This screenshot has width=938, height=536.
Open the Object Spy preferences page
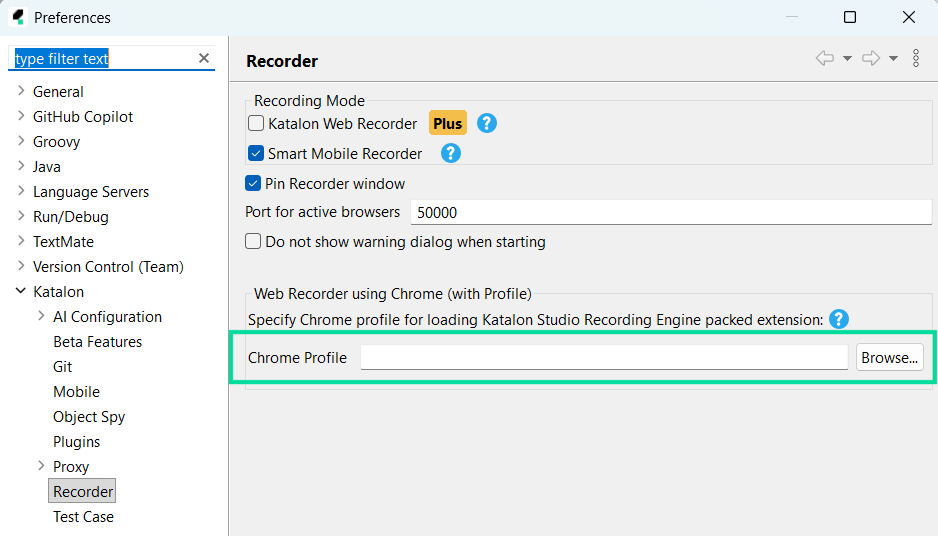(89, 417)
